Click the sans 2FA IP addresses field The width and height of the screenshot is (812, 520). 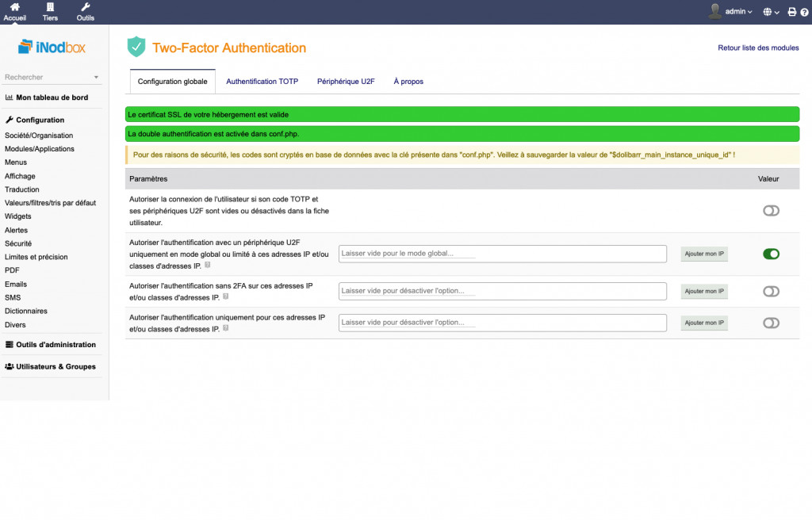pos(502,291)
